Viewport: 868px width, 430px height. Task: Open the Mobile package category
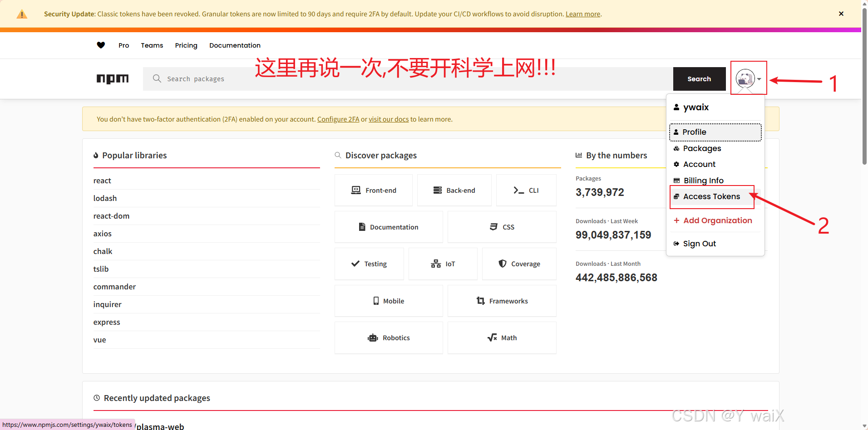389,301
